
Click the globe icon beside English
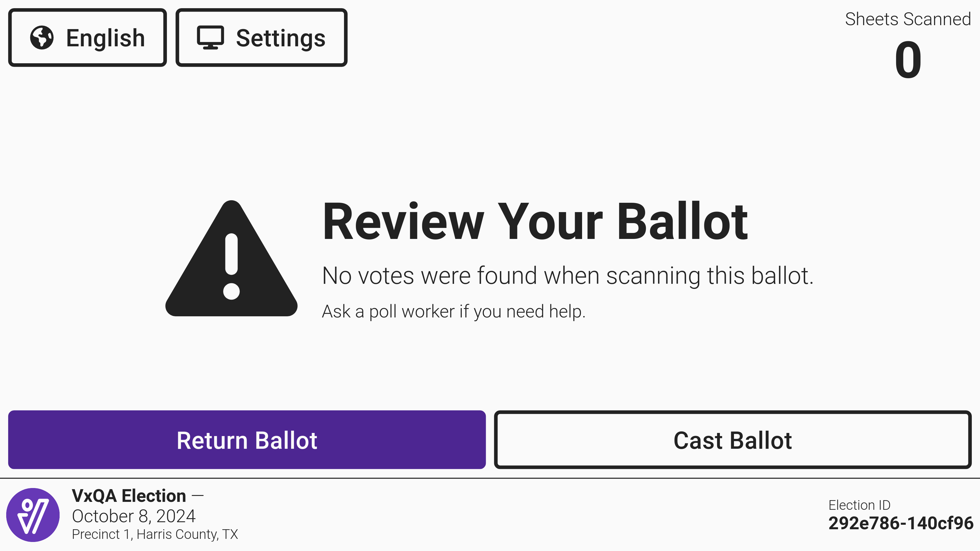click(42, 38)
